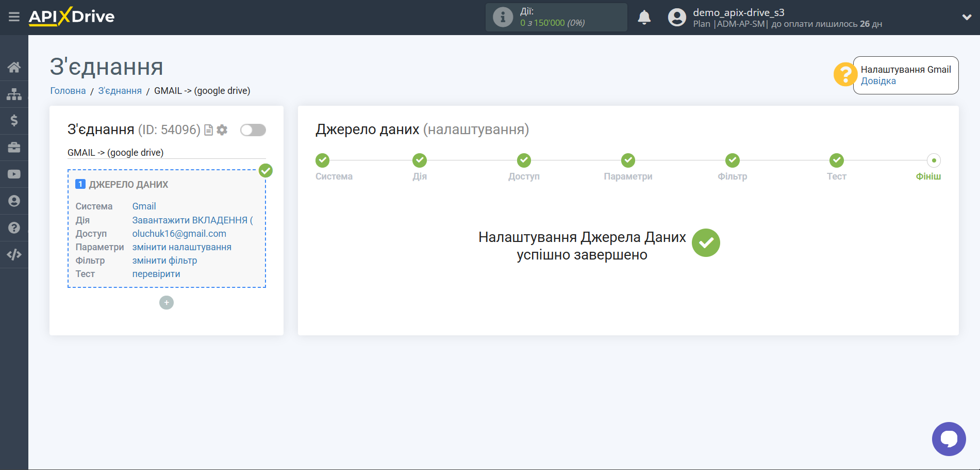The image size is (980, 470).
Task: Click the large green success checkmark
Action: (x=706, y=243)
